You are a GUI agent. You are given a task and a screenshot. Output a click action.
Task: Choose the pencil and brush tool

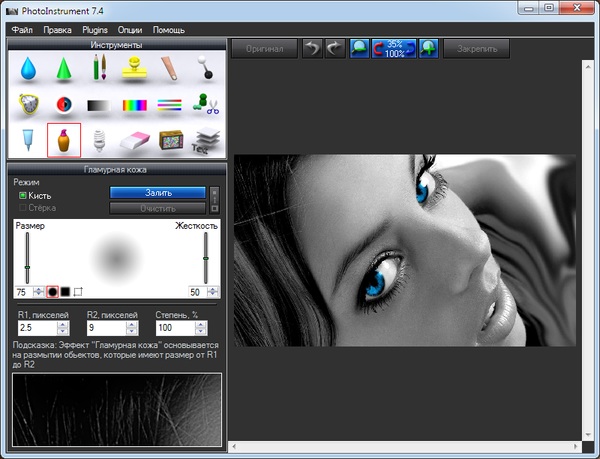click(99, 68)
